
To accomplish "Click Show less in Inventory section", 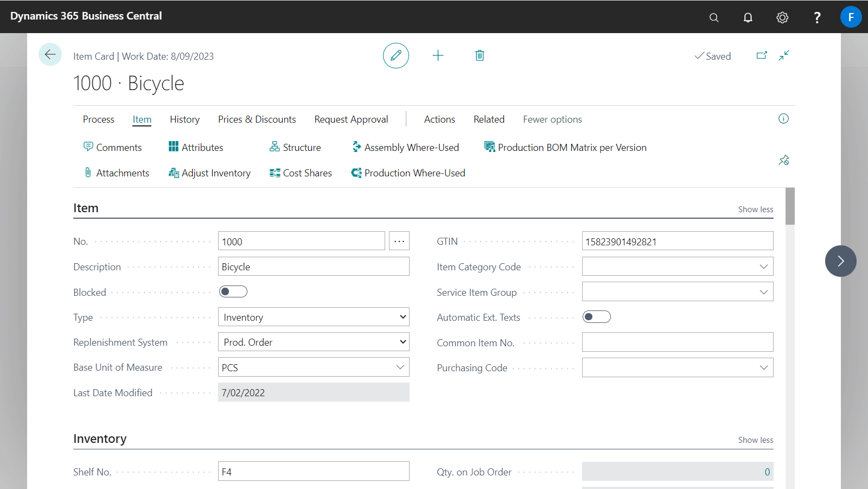I will click(x=756, y=440).
